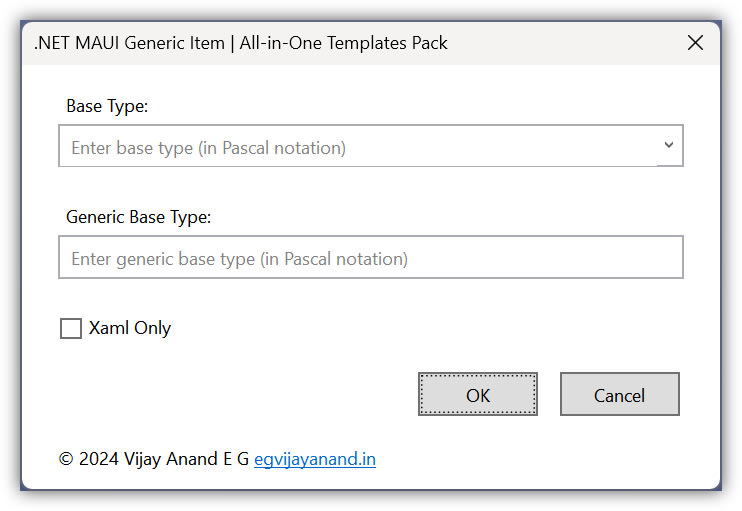Dismiss the dialog using Cancel

pyautogui.click(x=619, y=394)
